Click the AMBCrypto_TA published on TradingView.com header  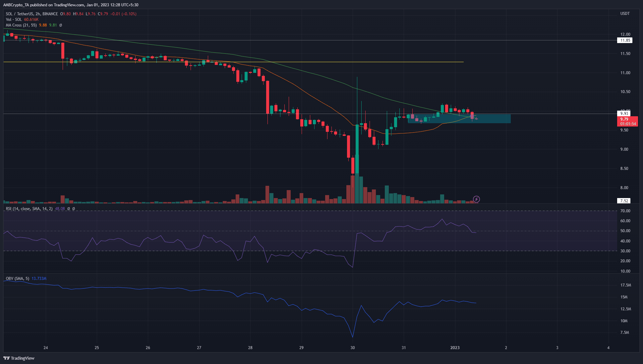point(71,5)
